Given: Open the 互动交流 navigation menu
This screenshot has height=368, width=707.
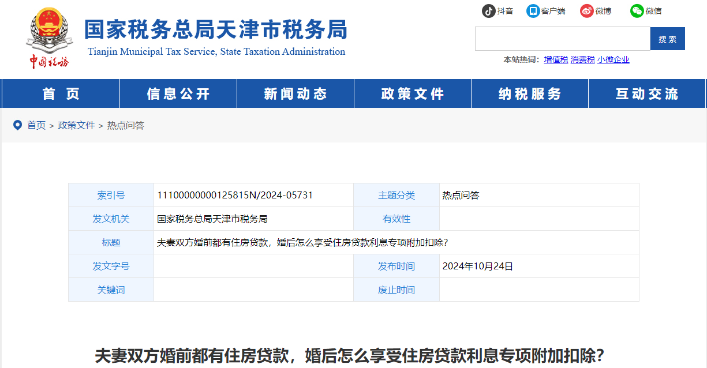Looking at the screenshot, I should click(647, 94).
